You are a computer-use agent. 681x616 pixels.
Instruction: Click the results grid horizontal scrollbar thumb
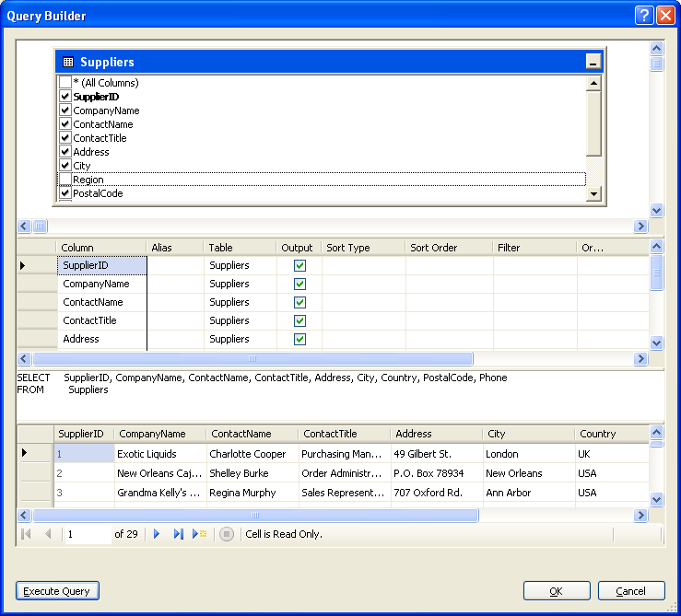coord(255,516)
